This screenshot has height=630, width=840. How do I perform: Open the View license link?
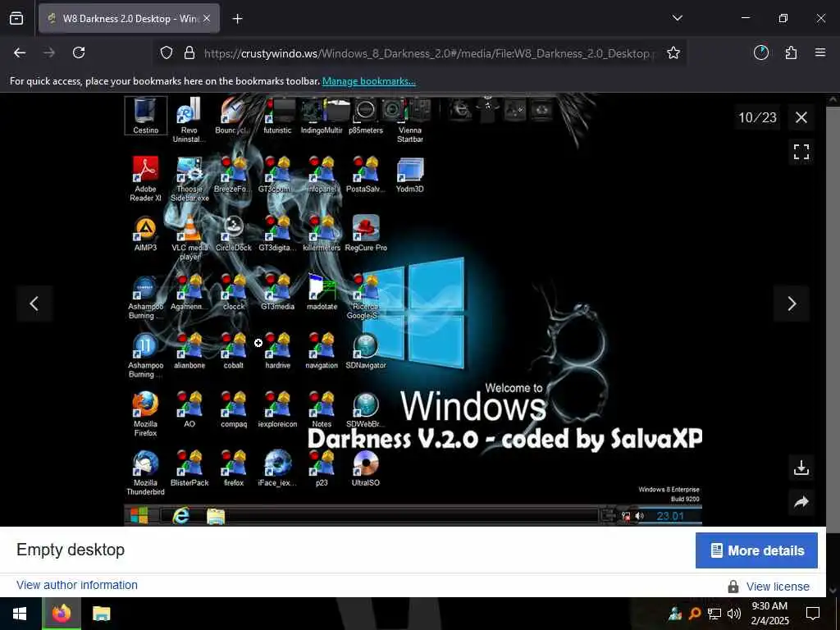(x=778, y=587)
